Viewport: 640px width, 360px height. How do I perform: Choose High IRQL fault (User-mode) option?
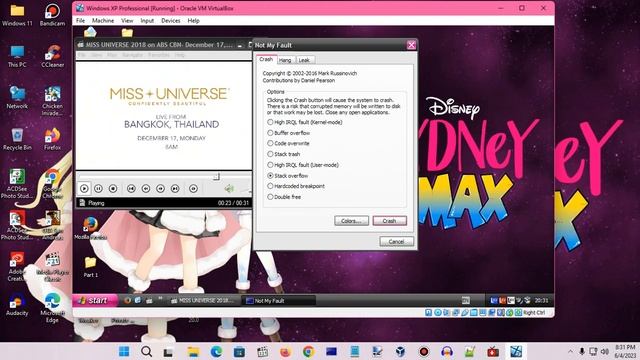click(303, 165)
